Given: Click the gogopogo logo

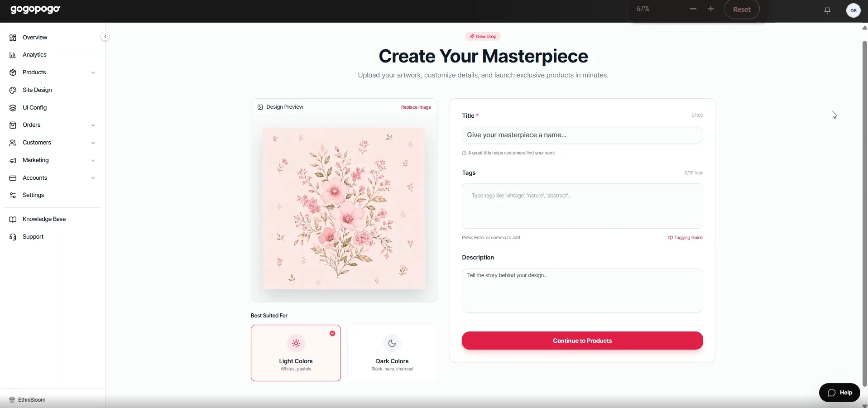Looking at the screenshot, I should tap(35, 10).
